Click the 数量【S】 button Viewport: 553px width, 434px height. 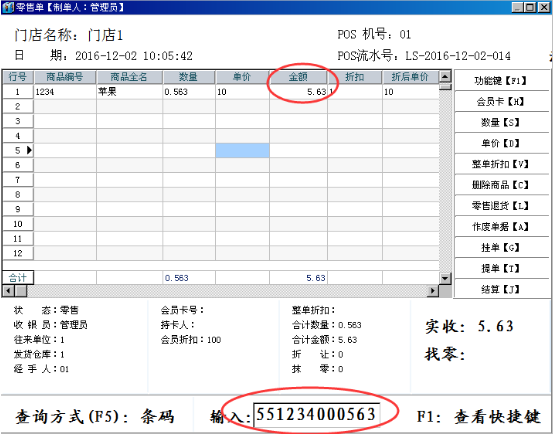(502, 122)
